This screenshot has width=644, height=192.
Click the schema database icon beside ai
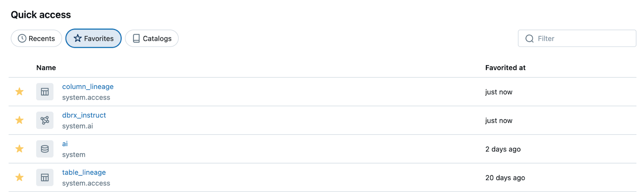pos(45,149)
